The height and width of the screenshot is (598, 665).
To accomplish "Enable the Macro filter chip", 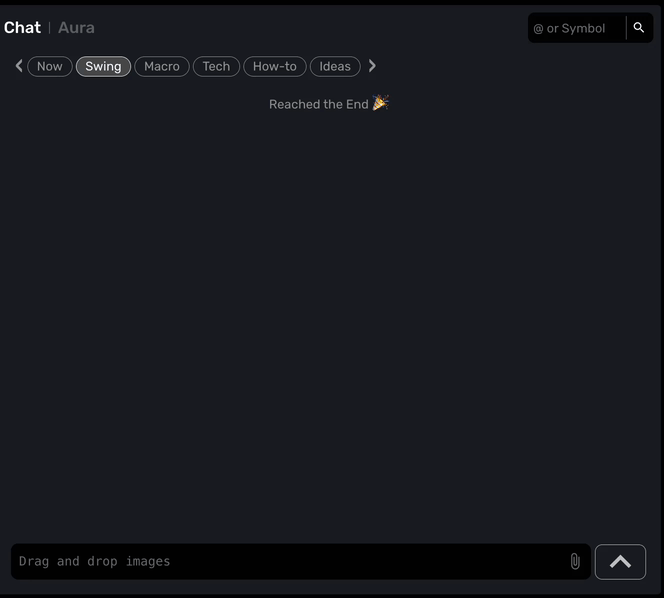I will [x=162, y=67].
